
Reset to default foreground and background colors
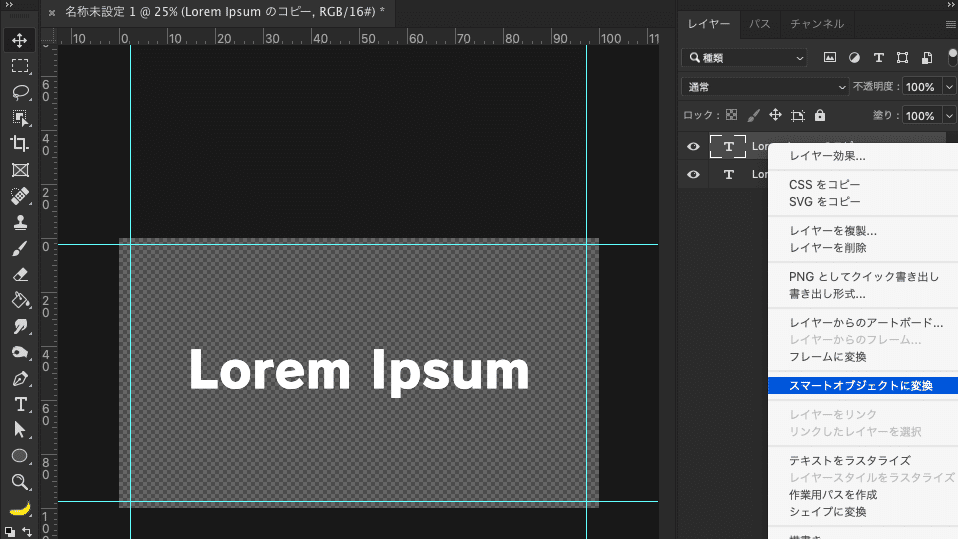pyautogui.click(x=9, y=532)
